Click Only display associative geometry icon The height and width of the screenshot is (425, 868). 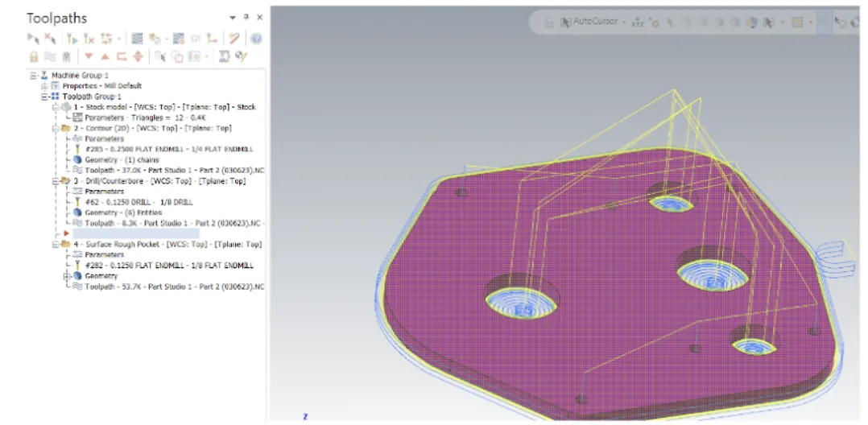coord(177,56)
